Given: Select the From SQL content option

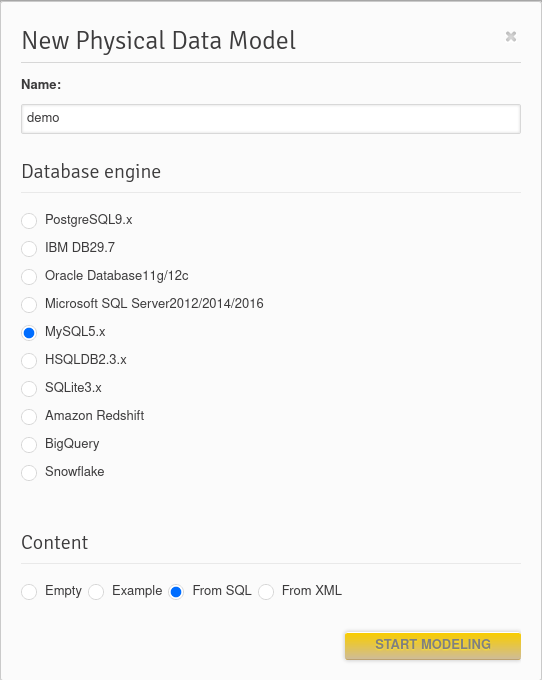Looking at the screenshot, I should point(176,592).
